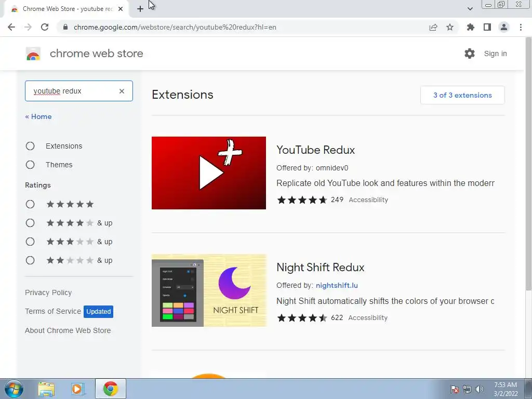Image resolution: width=532 pixels, height=399 pixels.
Task: Go to « Home link
Action: pyautogui.click(x=38, y=116)
